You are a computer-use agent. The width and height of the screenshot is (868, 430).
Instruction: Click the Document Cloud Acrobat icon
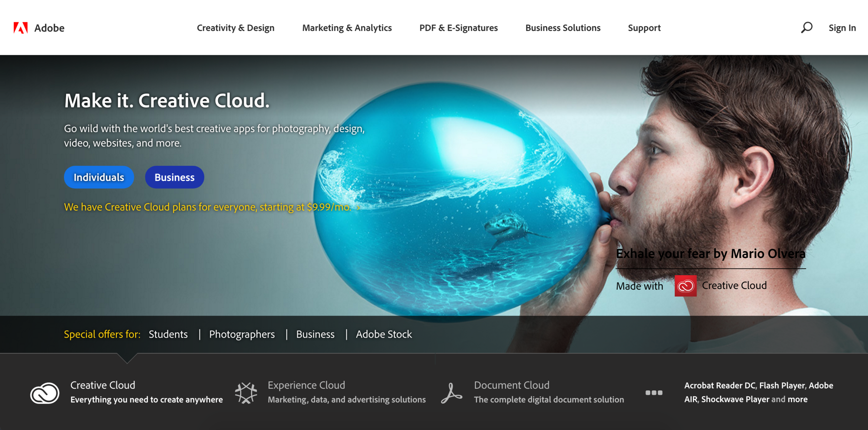[x=451, y=393]
